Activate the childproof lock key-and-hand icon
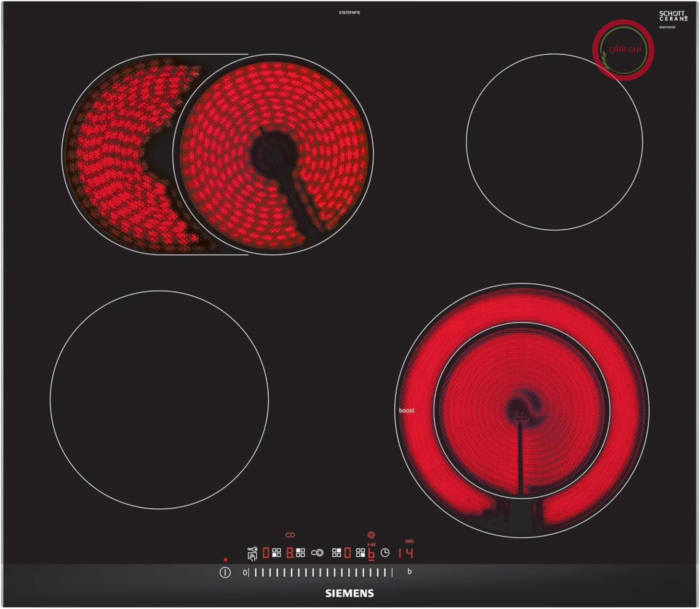Viewport: 700px width, 609px height. [x=252, y=553]
